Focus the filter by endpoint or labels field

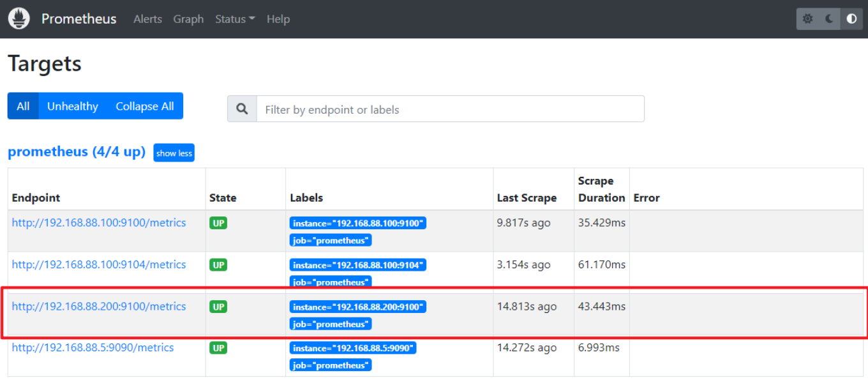click(450, 109)
